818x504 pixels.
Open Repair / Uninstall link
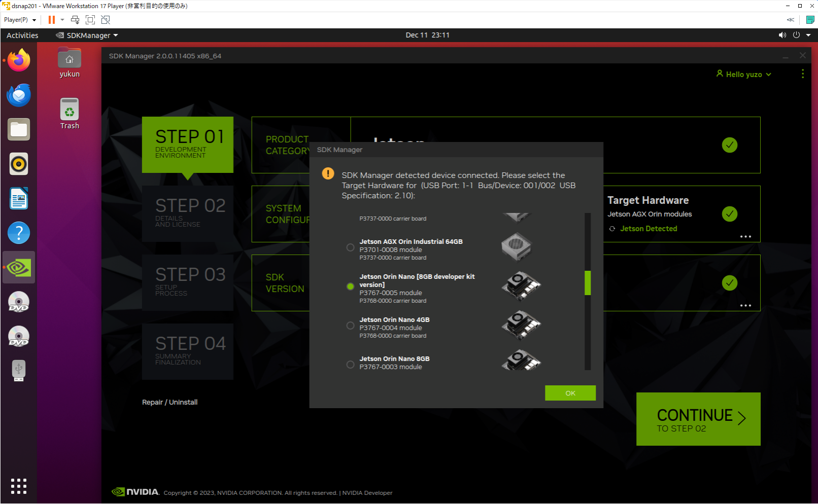click(170, 402)
